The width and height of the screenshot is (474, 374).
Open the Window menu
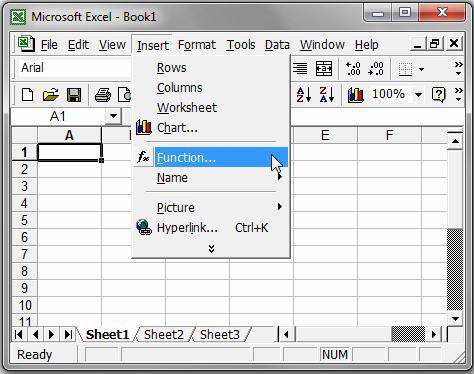(322, 45)
